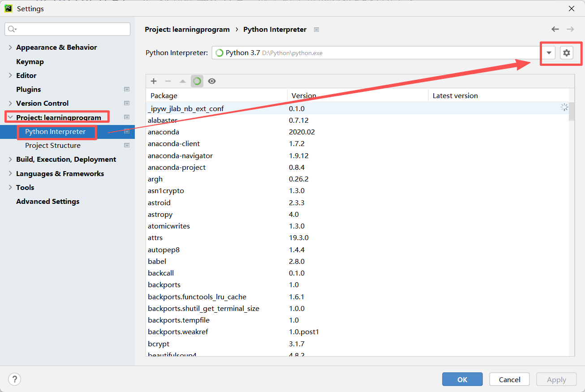Click the interpreter settings gear icon
The image size is (585, 392).
point(567,53)
